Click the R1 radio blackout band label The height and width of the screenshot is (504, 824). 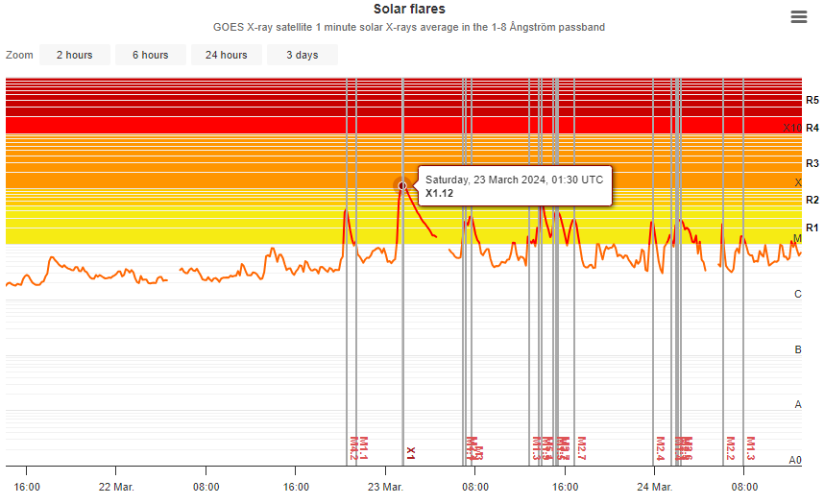coord(812,228)
